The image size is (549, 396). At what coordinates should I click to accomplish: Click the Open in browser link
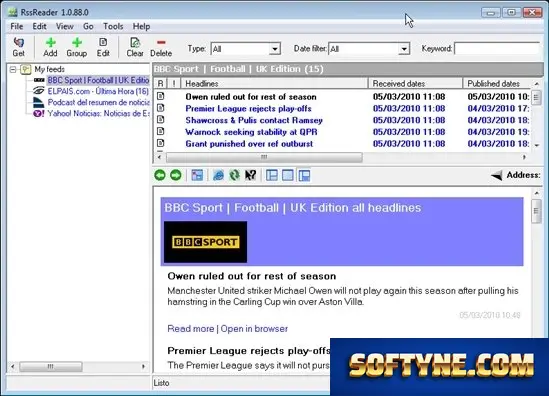254,329
